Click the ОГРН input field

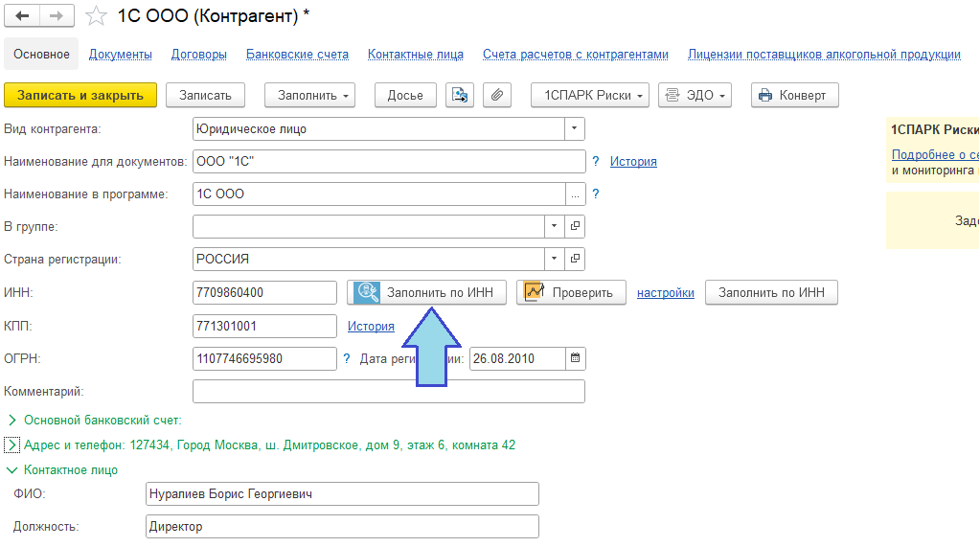tap(264, 358)
